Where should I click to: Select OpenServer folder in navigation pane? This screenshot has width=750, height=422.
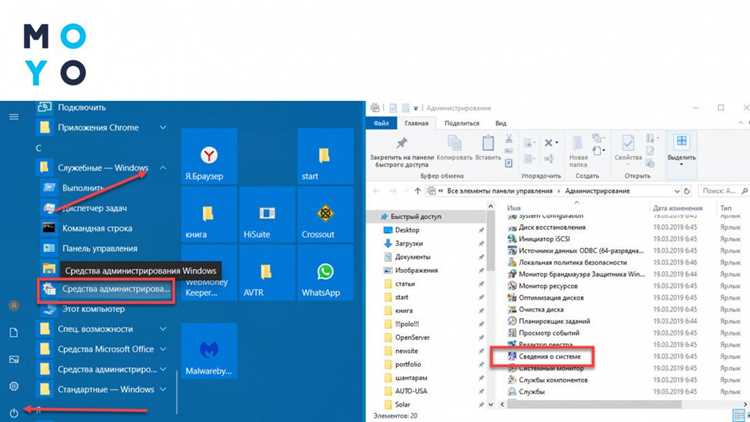coord(412,337)
